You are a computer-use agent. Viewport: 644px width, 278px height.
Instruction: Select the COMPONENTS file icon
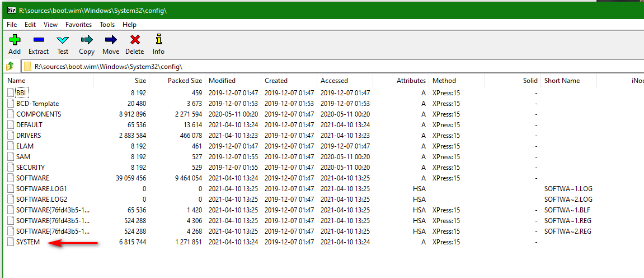coord(10,114)
